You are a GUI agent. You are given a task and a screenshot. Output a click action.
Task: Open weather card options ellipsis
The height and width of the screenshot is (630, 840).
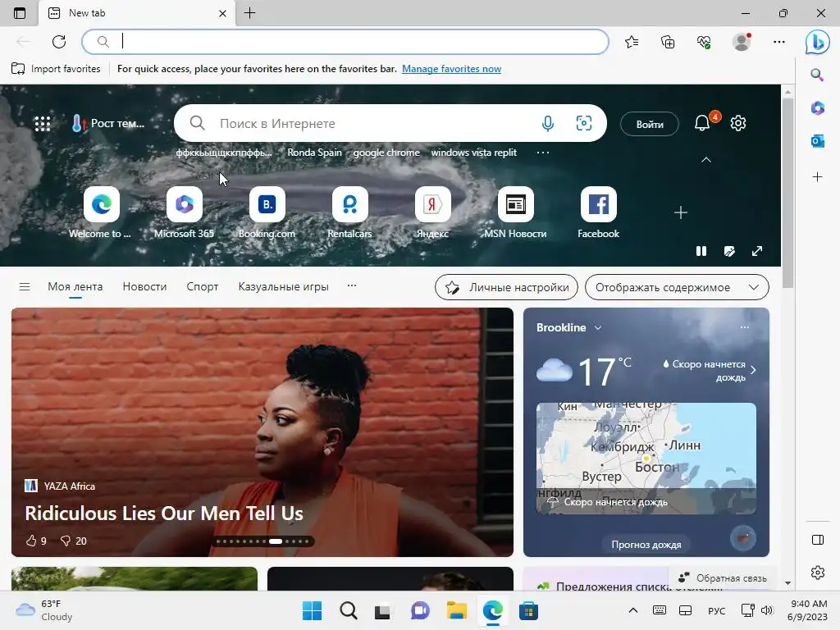745,327
